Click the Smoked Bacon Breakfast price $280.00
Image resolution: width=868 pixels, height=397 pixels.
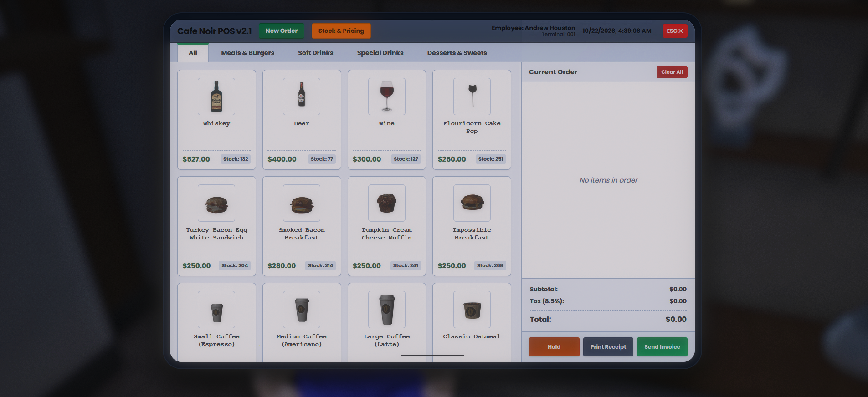[282, 266]
